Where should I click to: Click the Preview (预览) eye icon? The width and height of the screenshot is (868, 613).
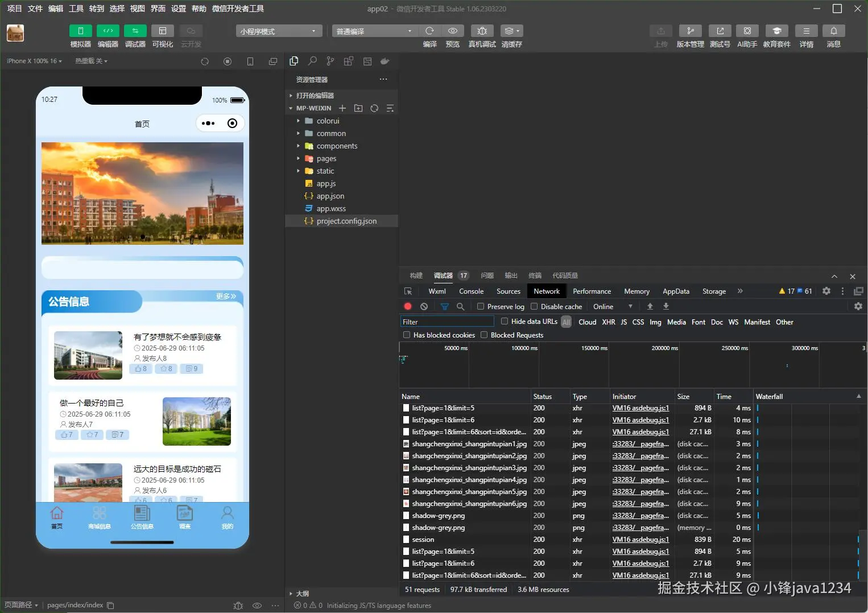(x=453, y=31)
